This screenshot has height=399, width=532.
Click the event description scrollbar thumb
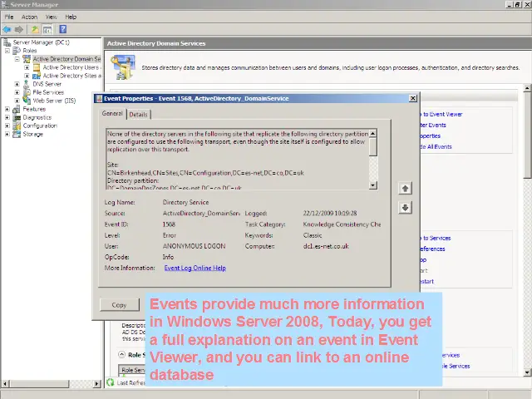(373, 146)
